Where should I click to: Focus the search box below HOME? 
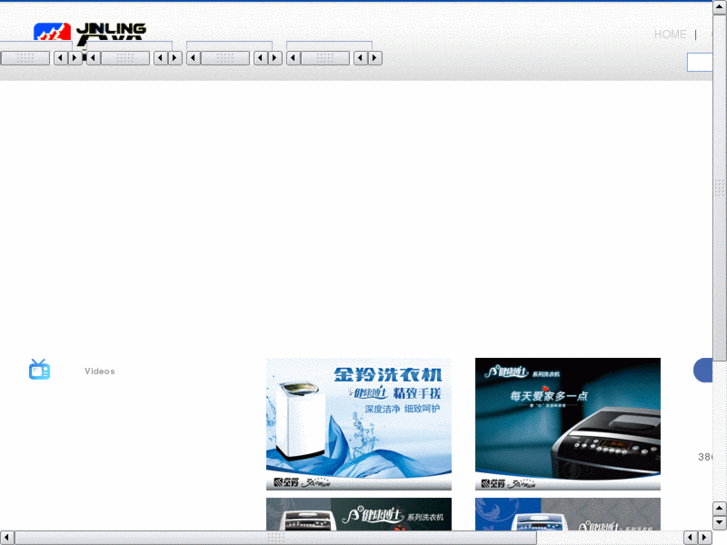coord(699,63)
